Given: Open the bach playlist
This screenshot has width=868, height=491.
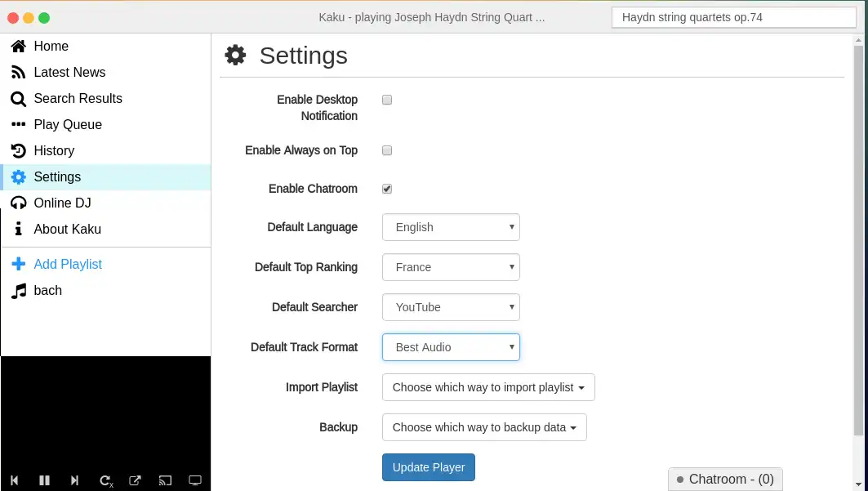Looking at the screenshot, I should pyautogui.click(x=105, y=291).
